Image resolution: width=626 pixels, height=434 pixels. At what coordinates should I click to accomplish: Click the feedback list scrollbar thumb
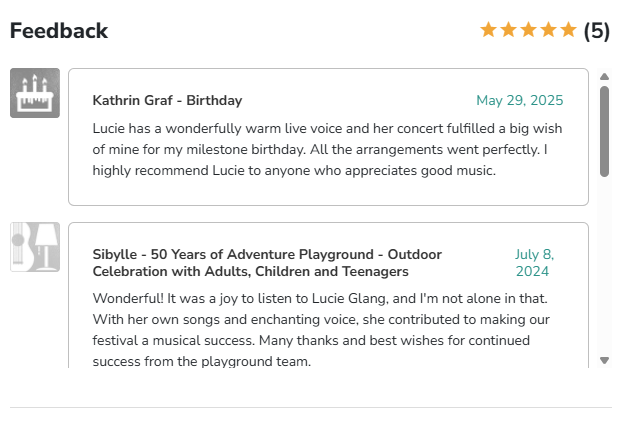[604, 130]
